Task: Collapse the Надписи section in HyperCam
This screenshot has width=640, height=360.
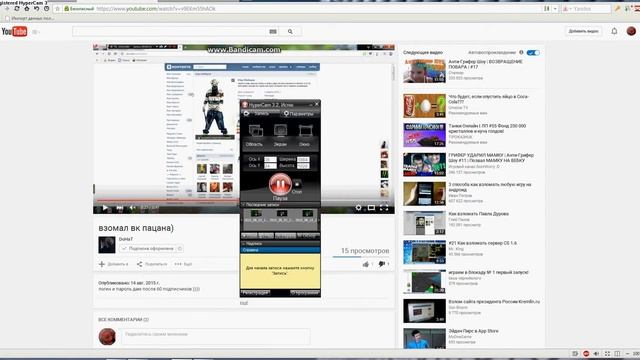Action: (243, 243)
